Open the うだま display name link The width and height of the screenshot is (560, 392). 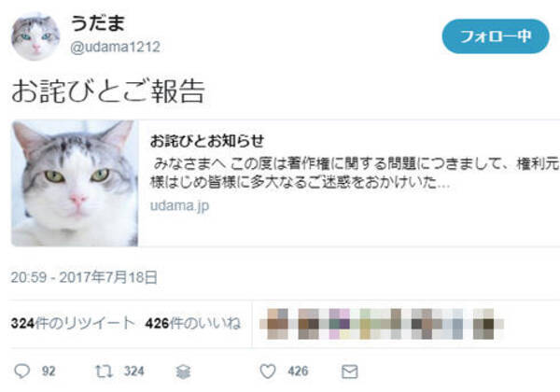click(x=97, y=23)
